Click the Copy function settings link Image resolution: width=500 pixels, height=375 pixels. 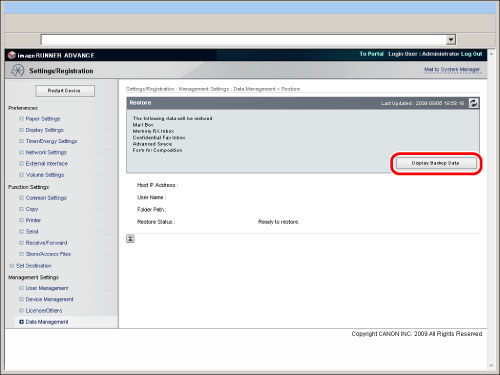pyautogui.click(x=32, y=209)
